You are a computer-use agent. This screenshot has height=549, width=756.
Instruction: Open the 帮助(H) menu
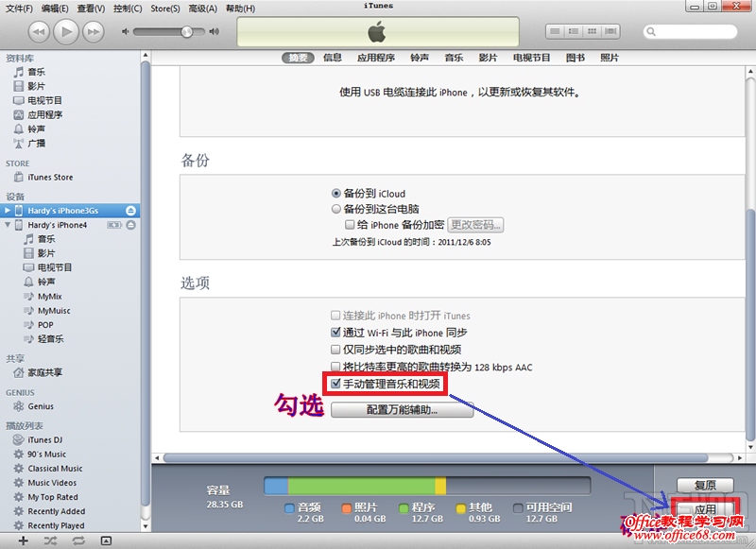pos(240,9)
